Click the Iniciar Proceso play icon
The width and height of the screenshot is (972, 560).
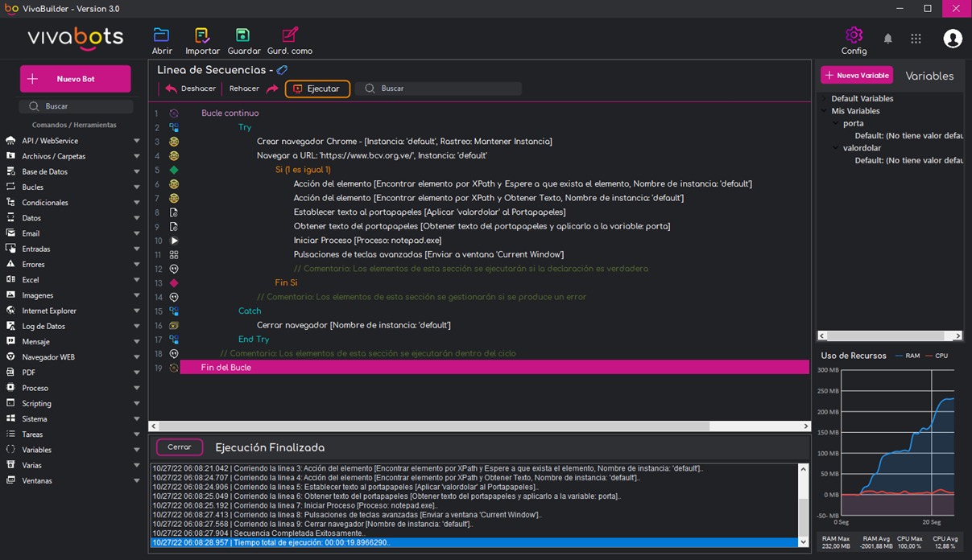174,241
